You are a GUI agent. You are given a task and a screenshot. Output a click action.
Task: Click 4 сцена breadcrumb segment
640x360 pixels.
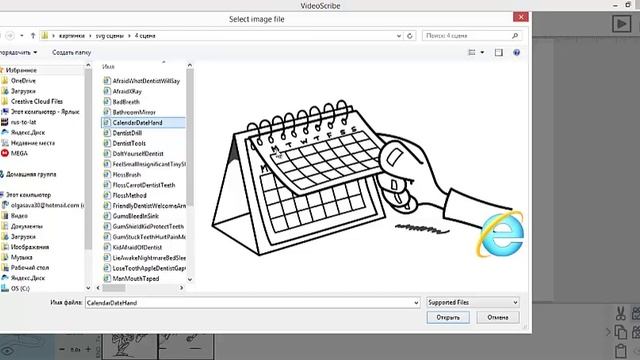[145, 36]
